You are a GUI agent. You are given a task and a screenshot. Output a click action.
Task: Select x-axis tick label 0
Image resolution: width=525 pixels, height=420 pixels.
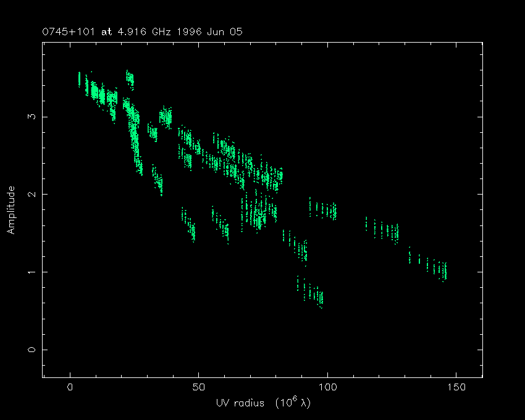coord(70,387)
